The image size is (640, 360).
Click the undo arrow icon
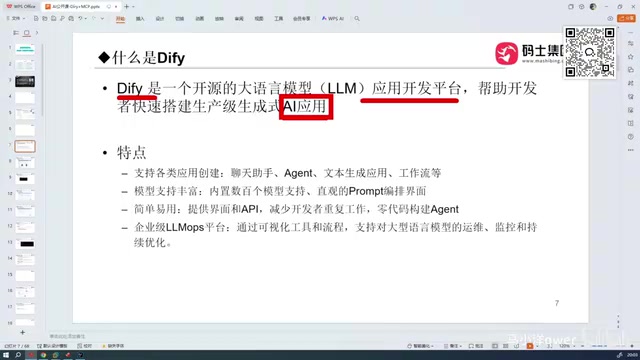click(80, 18)
